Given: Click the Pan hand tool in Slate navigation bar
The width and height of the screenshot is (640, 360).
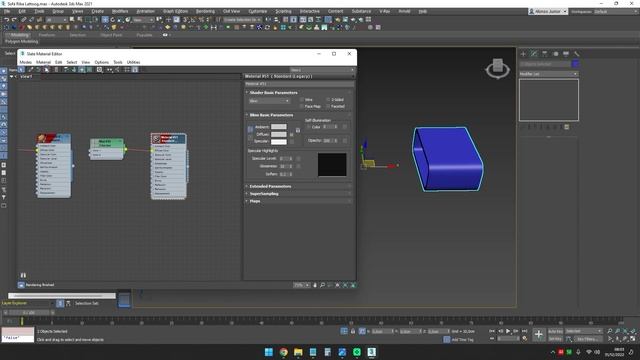Looking at the screenshot, I should pyautogui.click(x=315, y=285).
